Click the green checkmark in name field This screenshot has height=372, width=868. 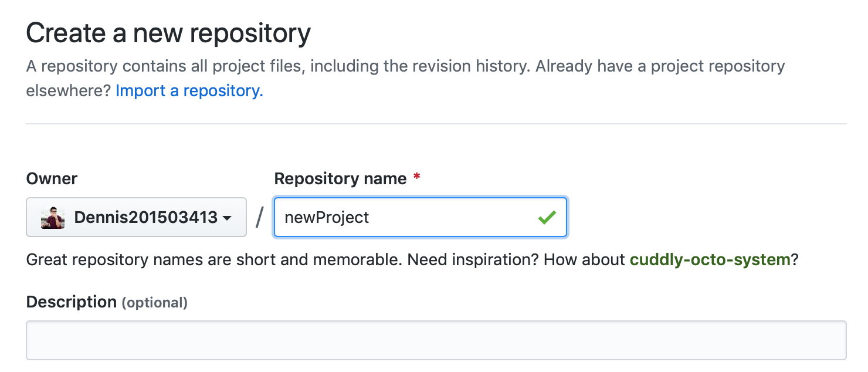(x=547, y=218)
